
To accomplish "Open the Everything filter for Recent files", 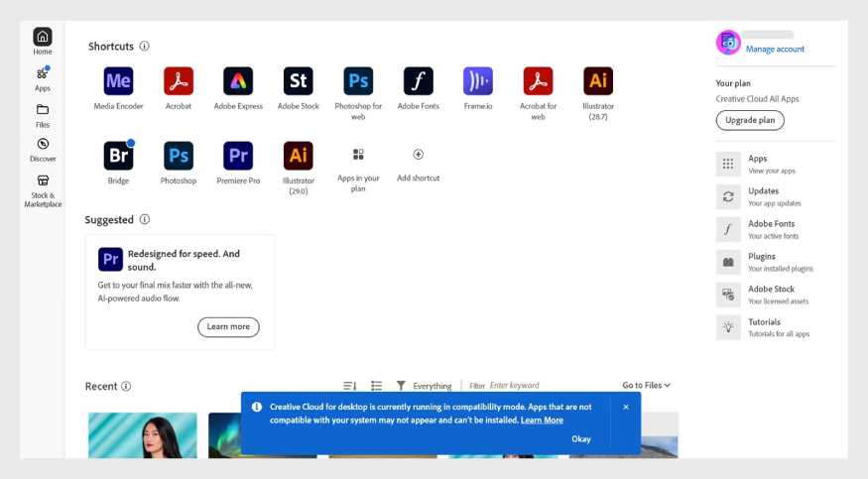I will click(424, 386).
